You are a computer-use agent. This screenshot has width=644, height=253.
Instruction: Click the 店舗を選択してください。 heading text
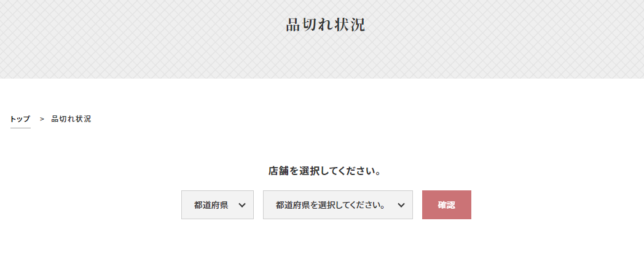pos(324,171)
